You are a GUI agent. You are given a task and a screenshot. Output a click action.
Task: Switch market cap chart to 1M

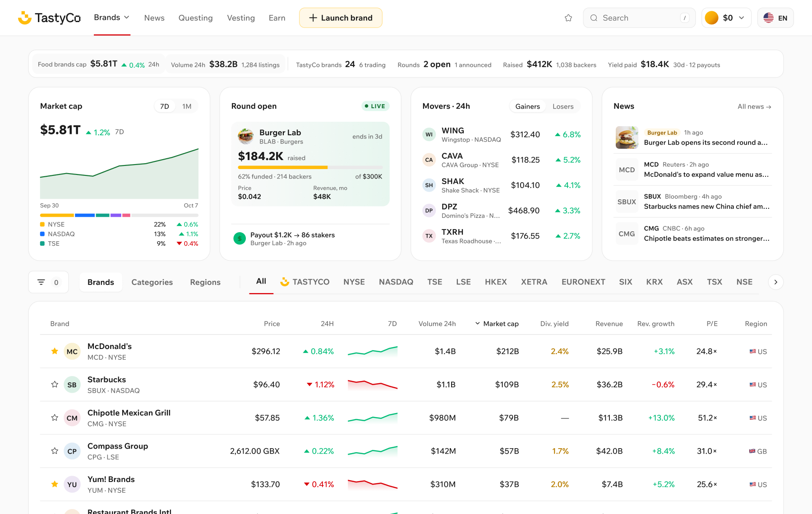coord(187,106)
